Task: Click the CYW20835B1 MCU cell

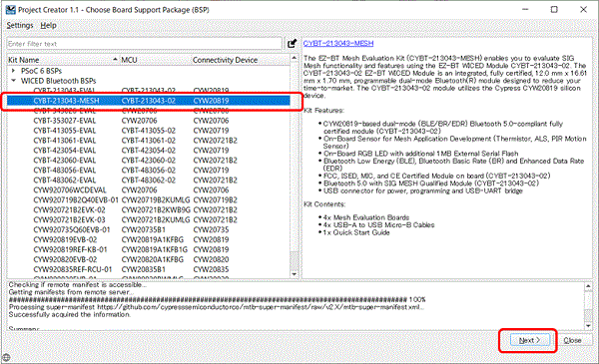Action: coord(143,269)
